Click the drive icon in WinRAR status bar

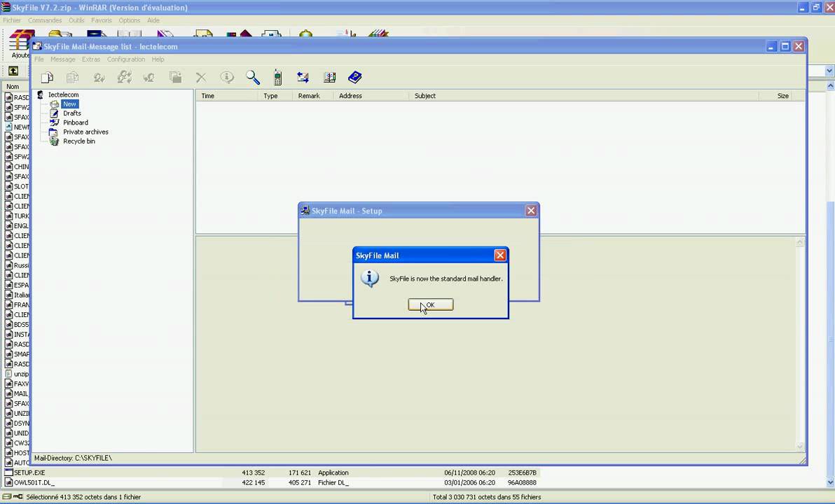pos(6,496)
